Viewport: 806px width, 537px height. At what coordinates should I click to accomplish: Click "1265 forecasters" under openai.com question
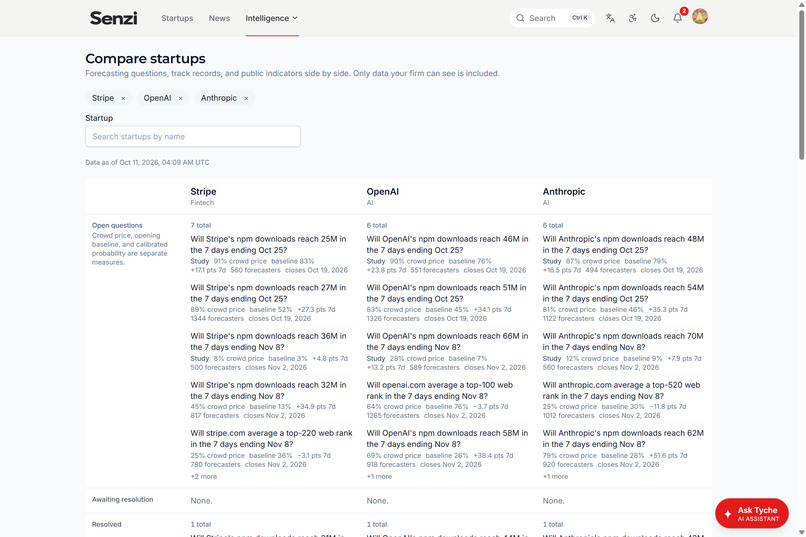tap(393, 416)
